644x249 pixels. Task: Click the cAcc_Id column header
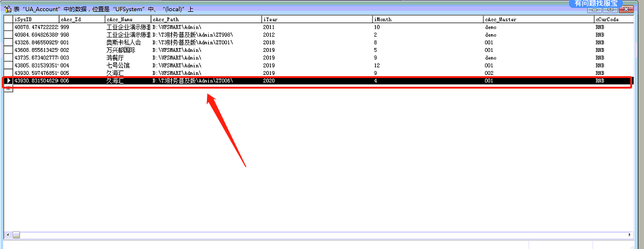[82, 20]
